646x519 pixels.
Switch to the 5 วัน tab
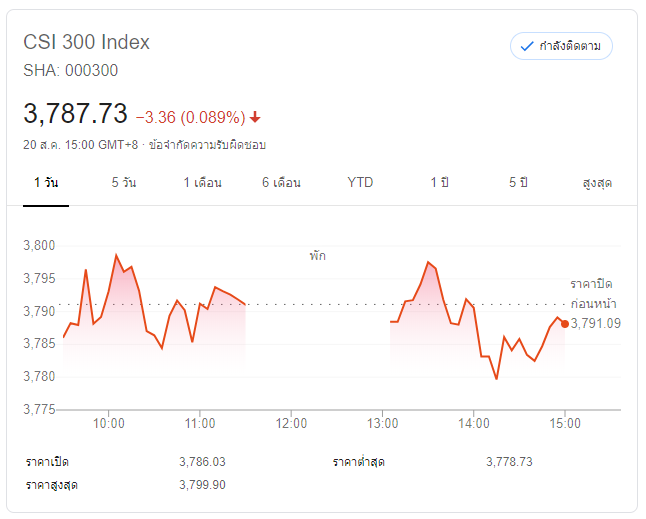click(124, 183)
